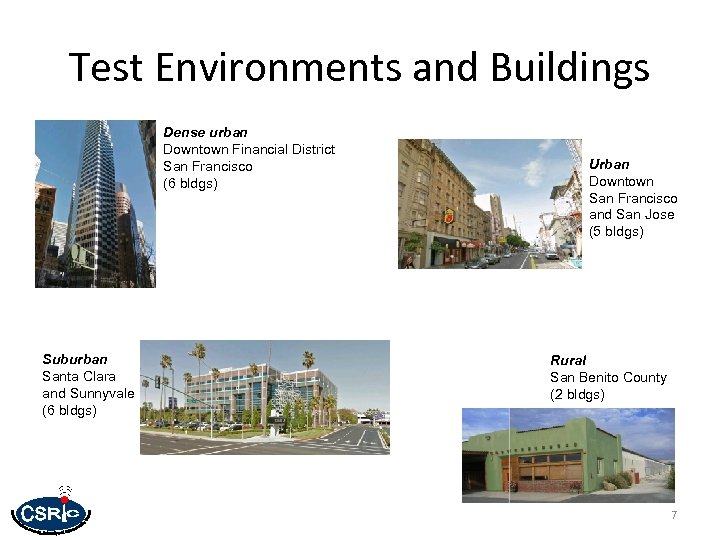Click "(6 bldgs)" under Dense urban
This screenshot has height=540, width=720.
(x=190, y=184)
